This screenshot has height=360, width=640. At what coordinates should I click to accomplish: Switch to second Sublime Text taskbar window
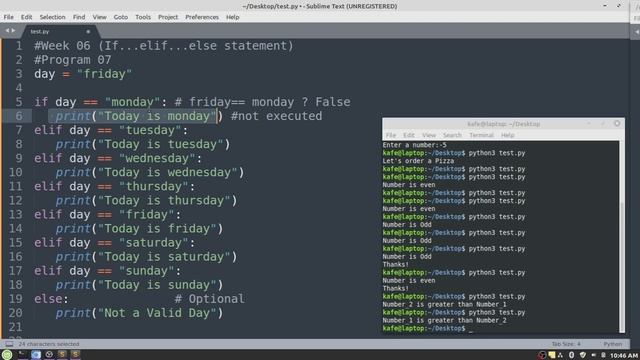point(76,355)
